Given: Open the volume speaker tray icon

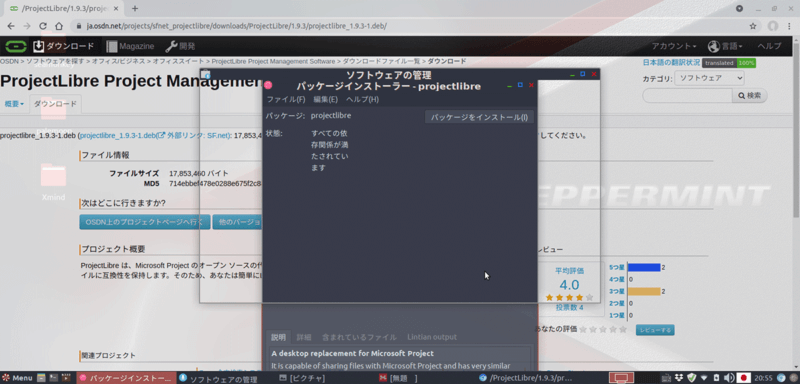Looking at the screenshot, I should pos(729,378).
